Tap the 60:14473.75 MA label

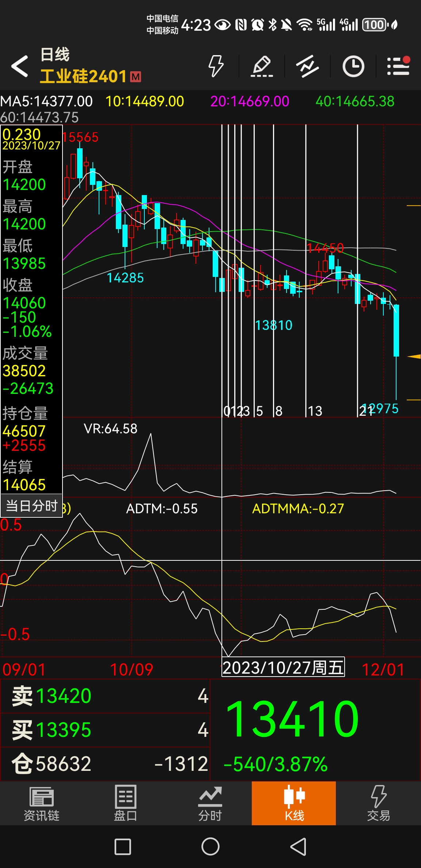[x=39, y=117]
